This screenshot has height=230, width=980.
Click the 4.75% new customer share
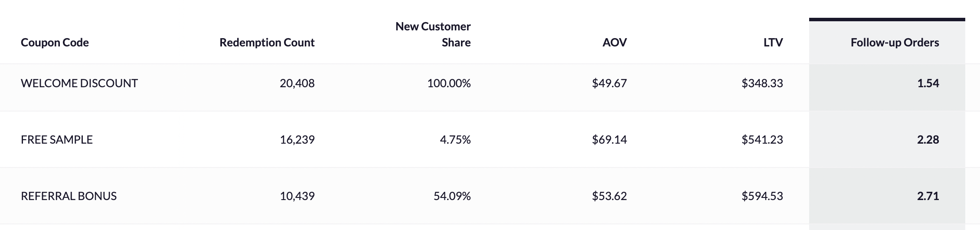click(x=455, y=140)
